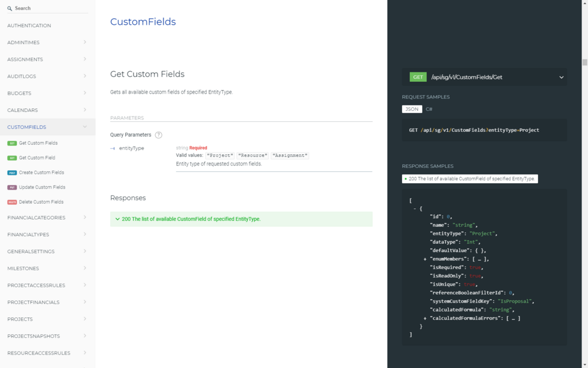Open the endpoint path dropdown chevron
Image resolution: width=588 pixels, height=368 pixels.
561,77
